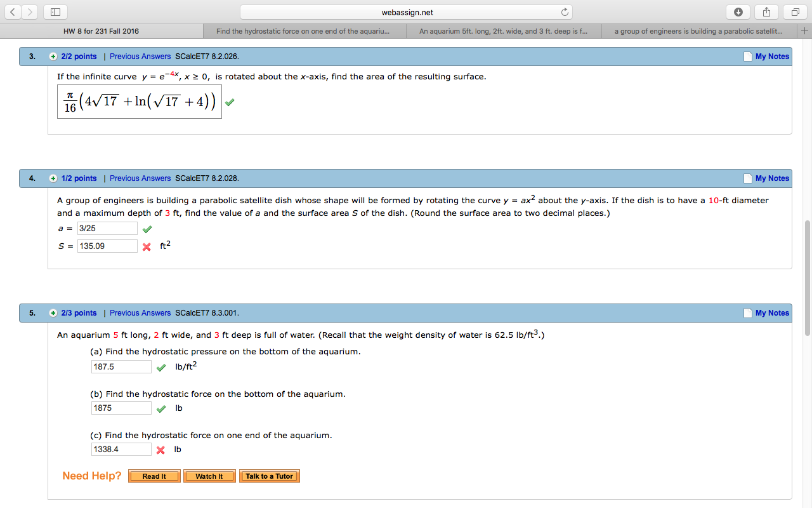This screenshot has height=508, width=812.
Task: Click the Watch It help button
Action: tap(209, 476)
